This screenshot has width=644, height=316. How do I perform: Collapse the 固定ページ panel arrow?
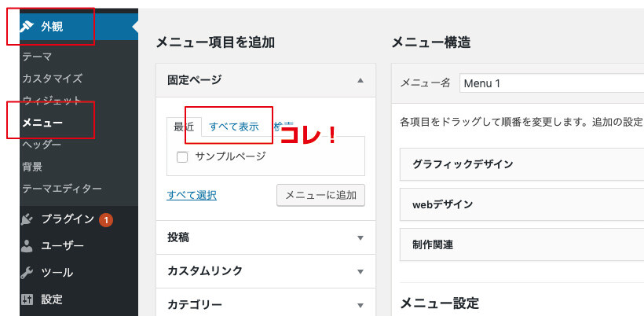360,80
